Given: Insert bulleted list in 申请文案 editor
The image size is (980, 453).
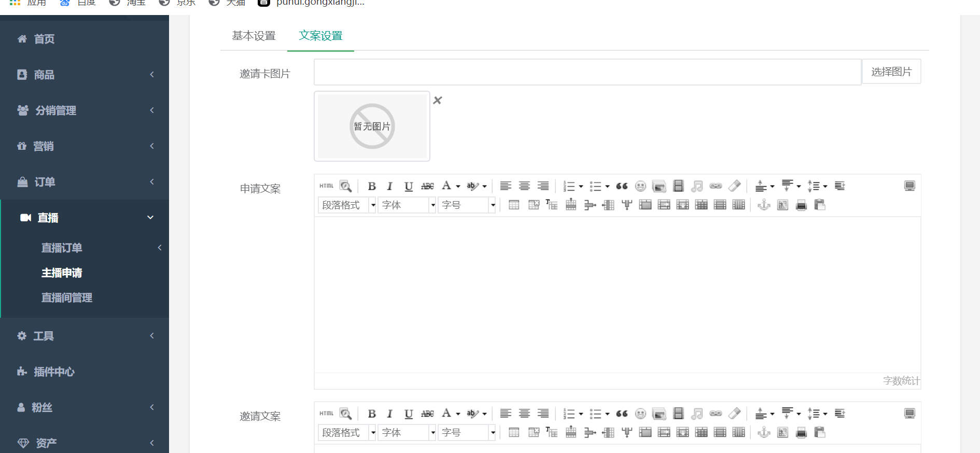Looking at the screenshot, I should pyautogui.click(x=595, y=186).
